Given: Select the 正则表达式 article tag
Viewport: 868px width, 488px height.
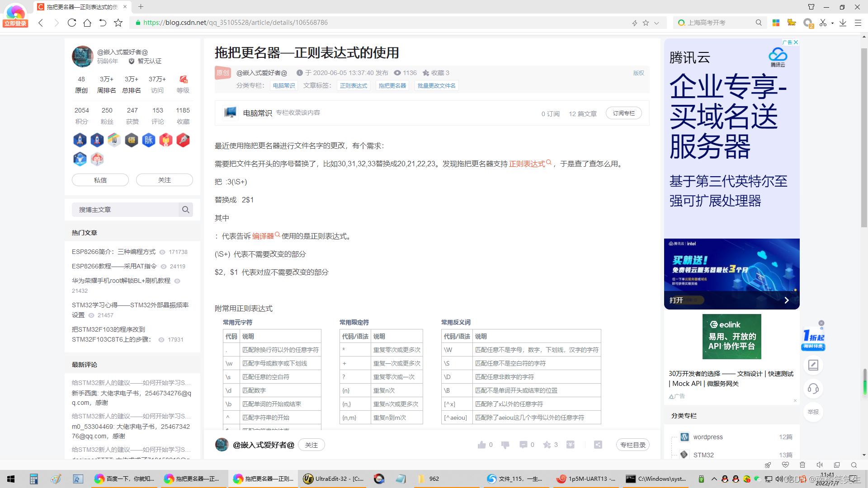Looking at the screenshot, I should point(354,85).
